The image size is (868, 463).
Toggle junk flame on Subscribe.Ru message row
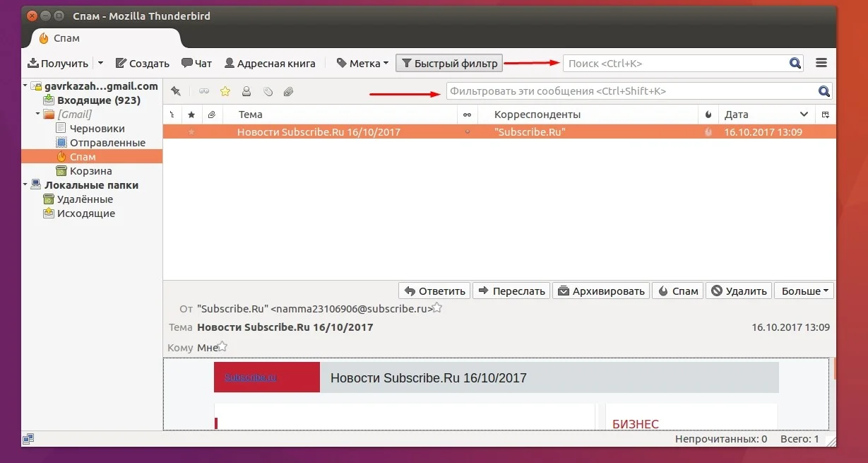[708, 132]
